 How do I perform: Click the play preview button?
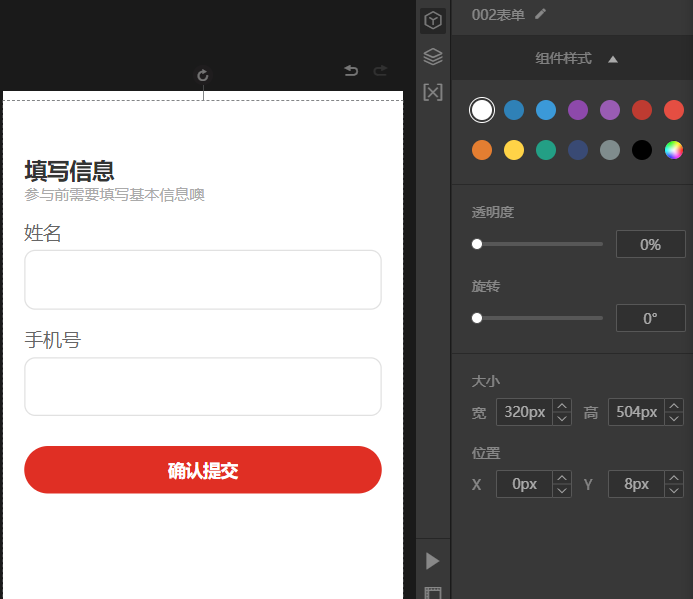tap(432, 561)
